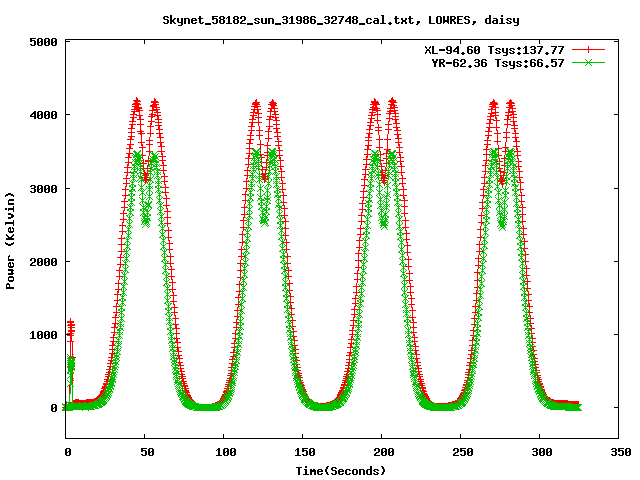This screenshot has height=480, width=640.
Task: Click the green legend line sample for YR
Action: coord(588,62)
